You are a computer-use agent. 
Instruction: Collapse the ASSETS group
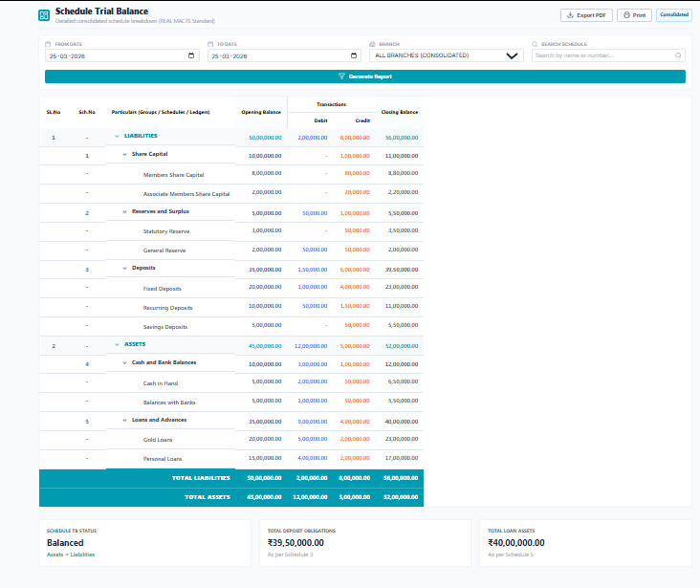click(117, 344)
